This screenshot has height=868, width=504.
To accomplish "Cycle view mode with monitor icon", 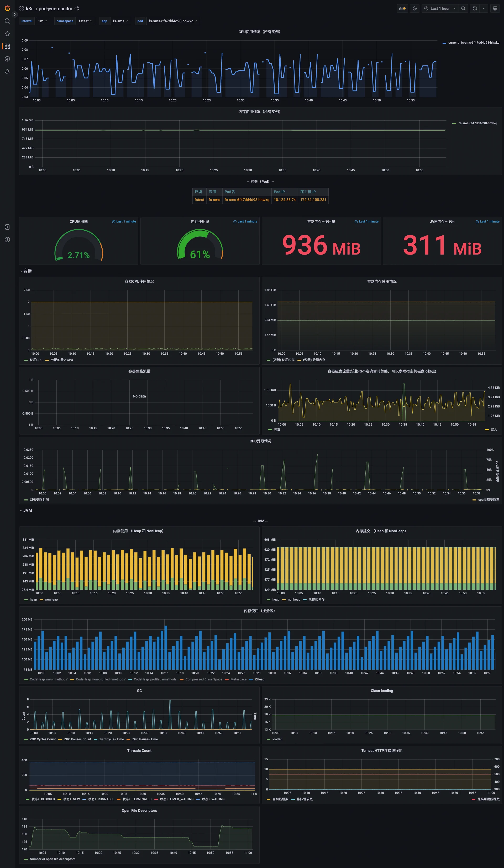I will [x=495, y=9].
